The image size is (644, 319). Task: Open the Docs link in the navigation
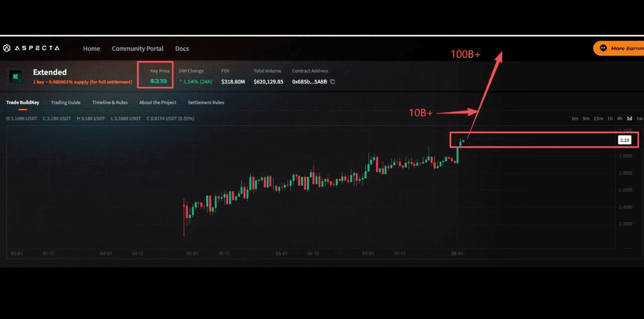coord(182,48)
